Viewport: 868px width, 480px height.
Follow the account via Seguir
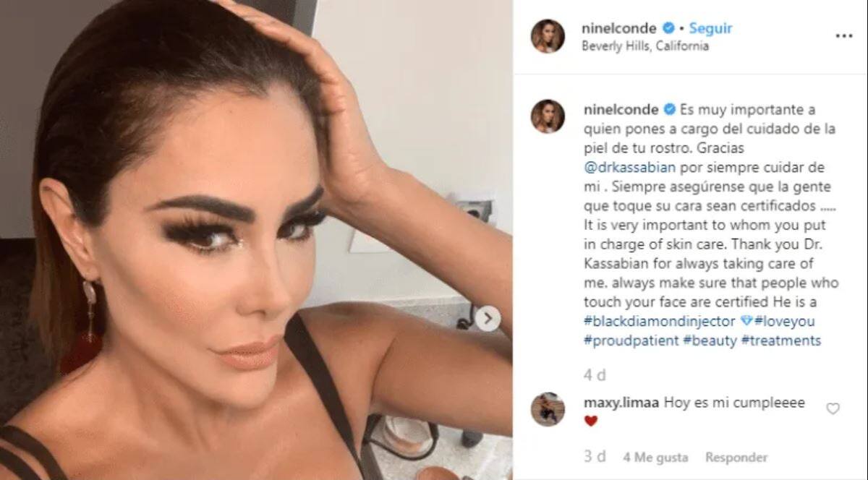point(710,28)
